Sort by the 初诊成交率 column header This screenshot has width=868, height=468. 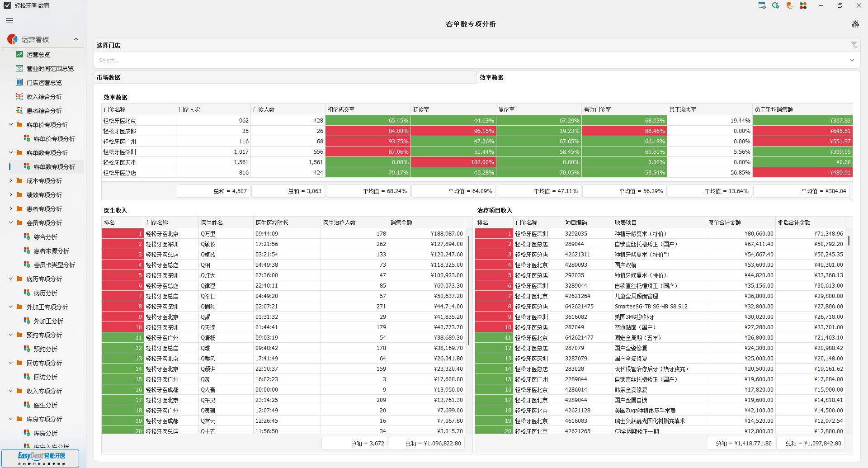368,109
